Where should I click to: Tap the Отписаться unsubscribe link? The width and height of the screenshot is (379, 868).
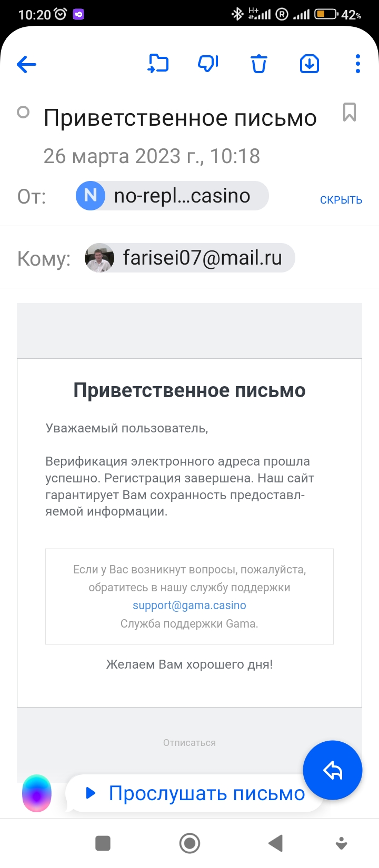189,743
